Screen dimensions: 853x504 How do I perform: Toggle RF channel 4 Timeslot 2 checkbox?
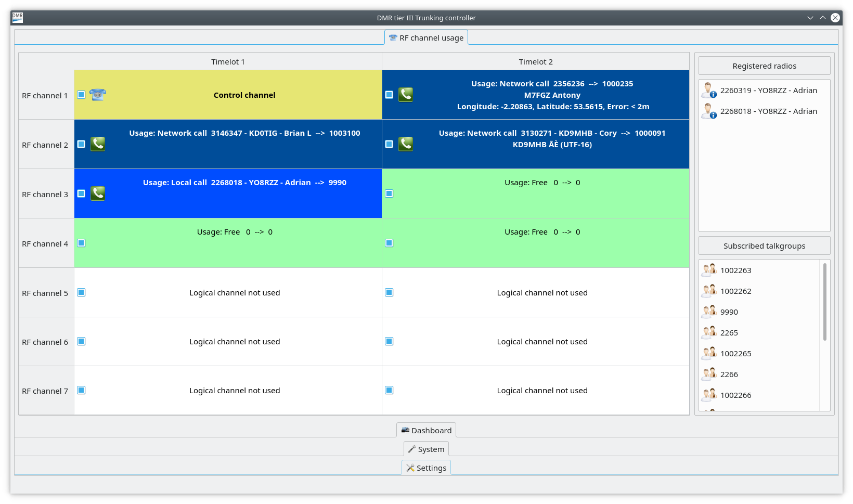point(389,243)
